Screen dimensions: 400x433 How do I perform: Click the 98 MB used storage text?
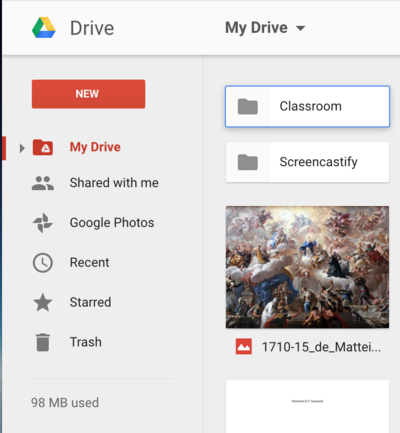(x=65, y=403)
